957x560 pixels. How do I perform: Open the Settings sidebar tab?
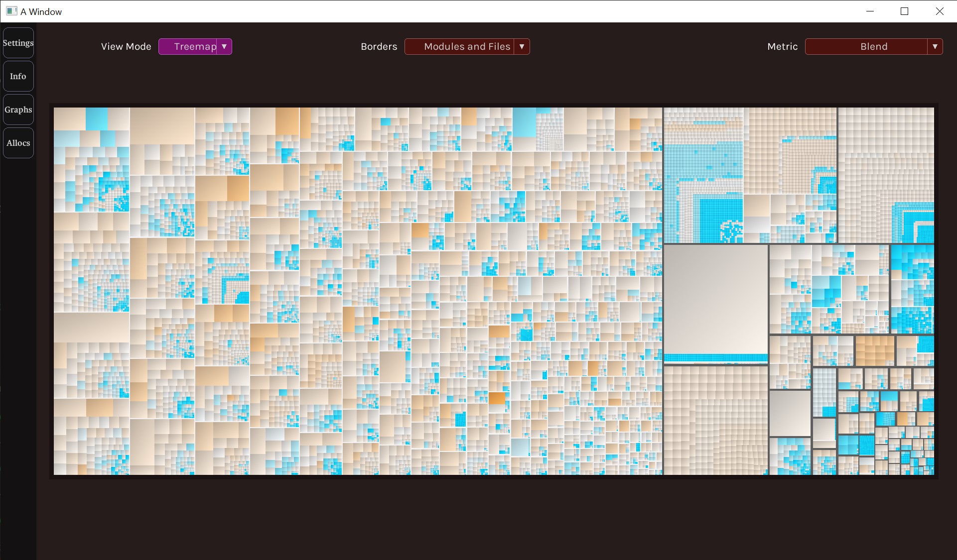click(x=18, y=43)
